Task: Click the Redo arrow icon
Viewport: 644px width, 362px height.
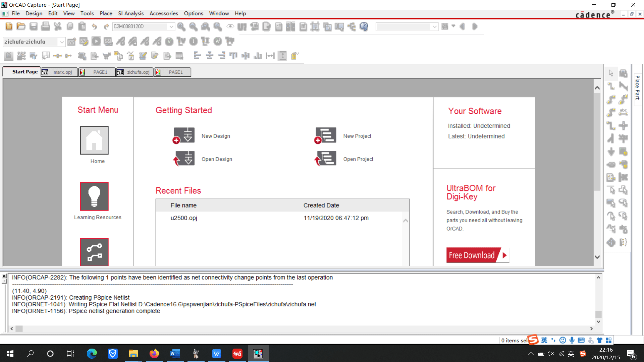Action: tap(106, 26)
